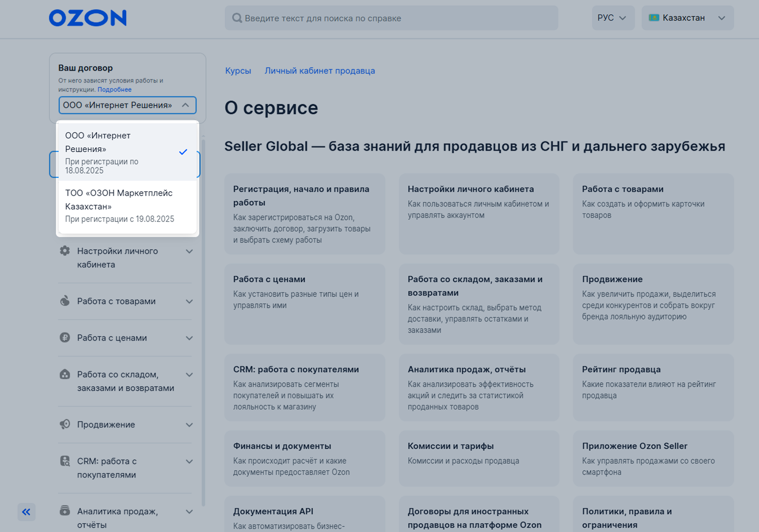
Task: Click the search magnifier icon
Action: tap(237, 18)
